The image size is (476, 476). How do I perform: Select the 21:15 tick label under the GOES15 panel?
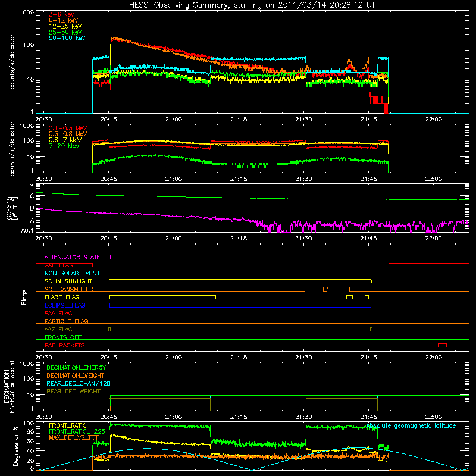click(239, 239)
